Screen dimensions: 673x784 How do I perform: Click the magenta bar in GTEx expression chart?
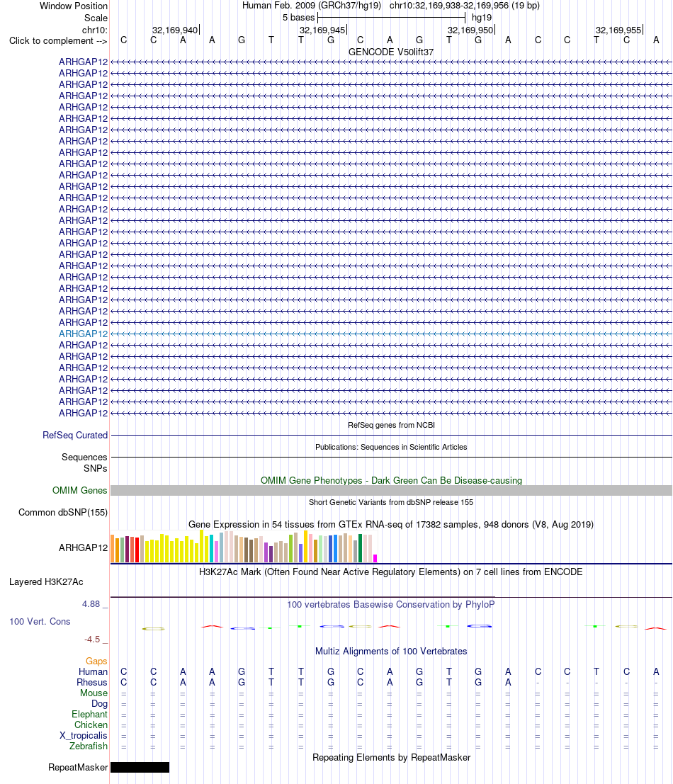coord(375,559)
